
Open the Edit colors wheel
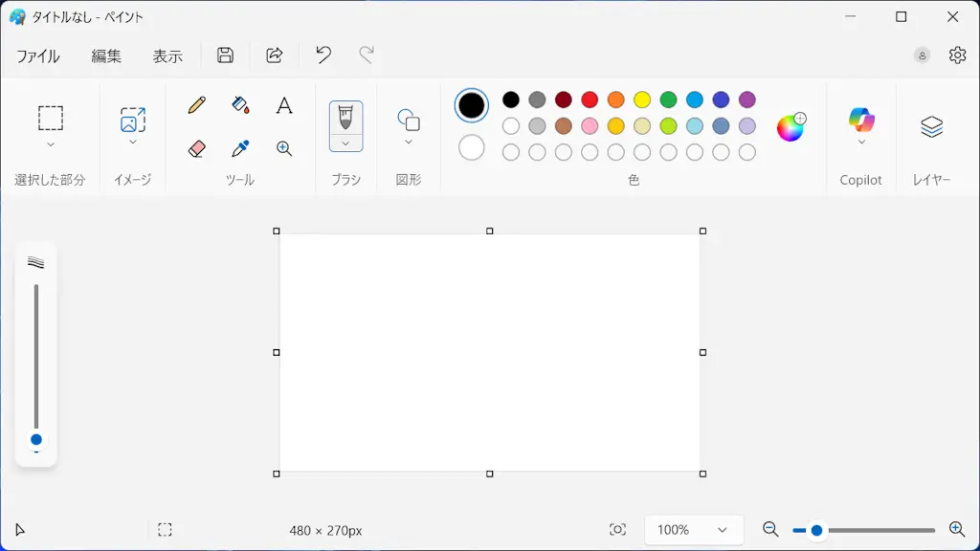coord(791,126)
